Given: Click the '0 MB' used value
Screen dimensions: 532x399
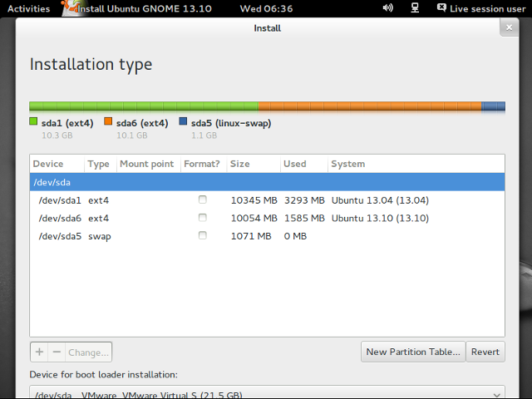Looking at the screenshot, I should (295, 236).
